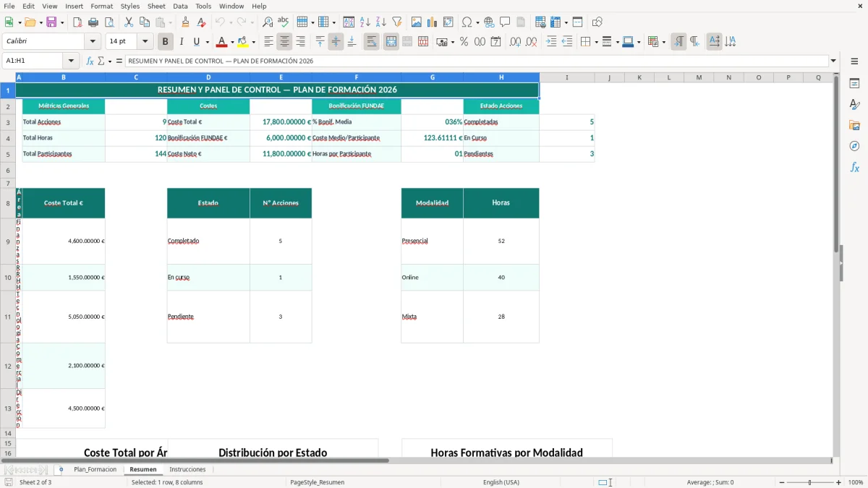The height and width of the screenshot is (488, 868).
Task: Click the 100% zoom level
Action: pyautogui.click(x=856, y=482)
